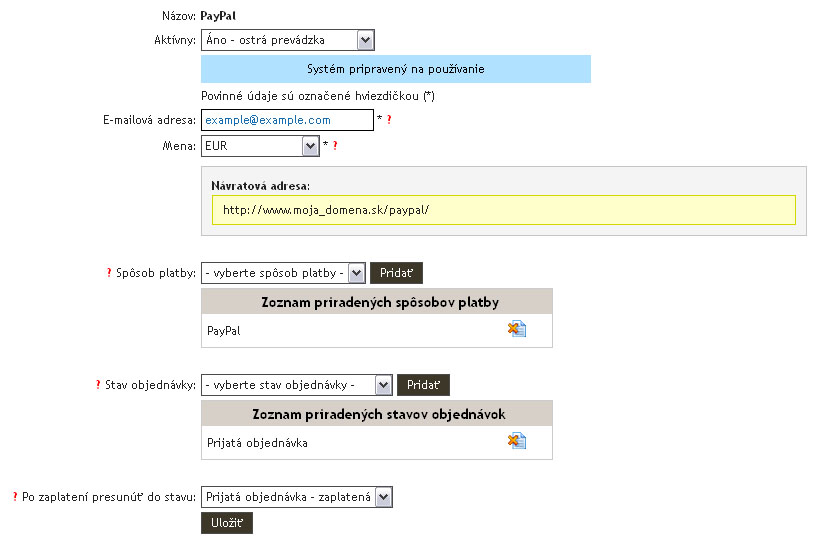This screenshot has width=815, height=543.
Task: Click the Systém pripravený na používanie banner
Action: click(x=395, y=69)
